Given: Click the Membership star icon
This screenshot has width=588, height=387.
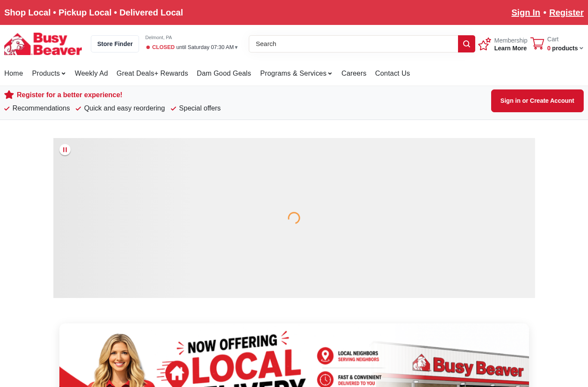Looking at the screenshot, I should point(485,44).
